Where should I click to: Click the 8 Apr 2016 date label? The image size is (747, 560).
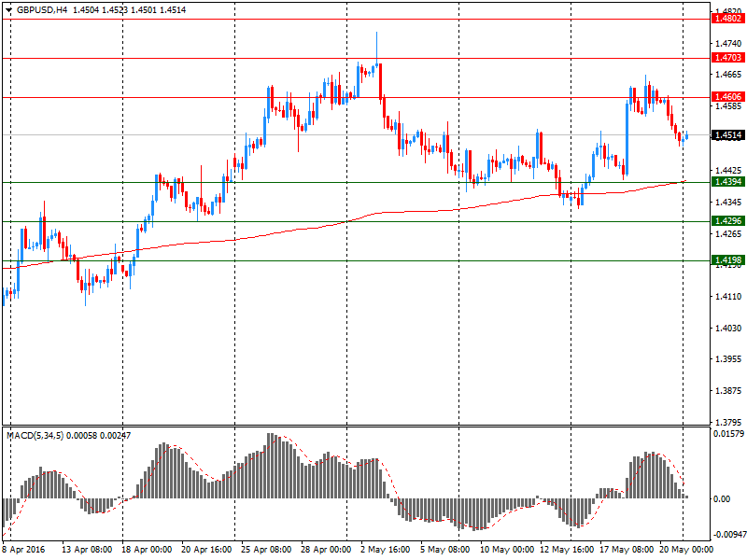(x=23, y=550)
